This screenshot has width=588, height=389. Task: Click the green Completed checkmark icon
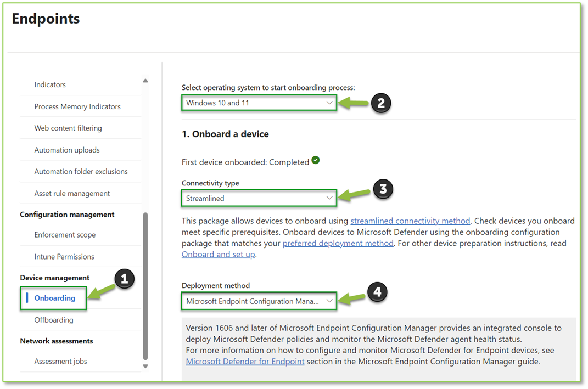pos(316,161)
